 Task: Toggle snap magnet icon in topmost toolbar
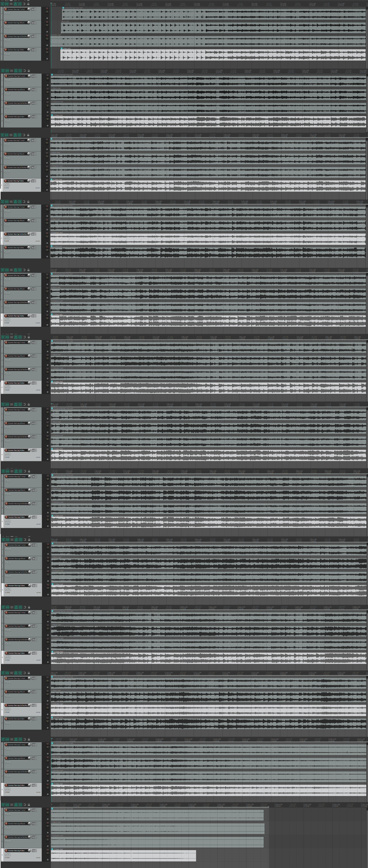click(x=24, y=4)
